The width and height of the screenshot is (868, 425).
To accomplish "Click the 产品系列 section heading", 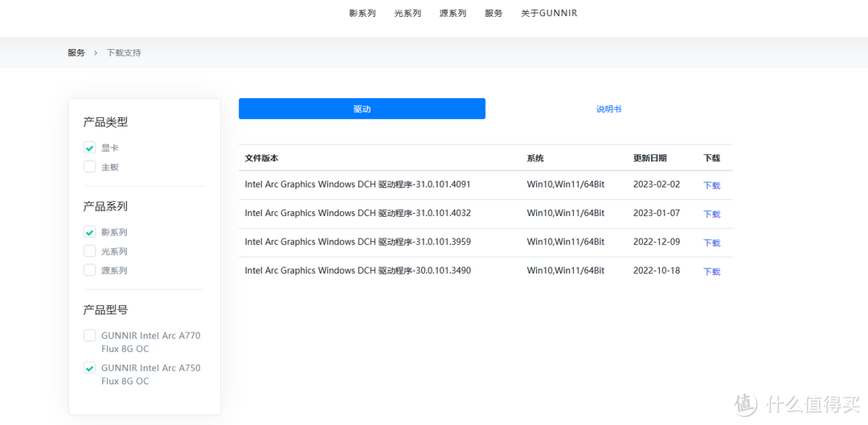I will [105, 206].
